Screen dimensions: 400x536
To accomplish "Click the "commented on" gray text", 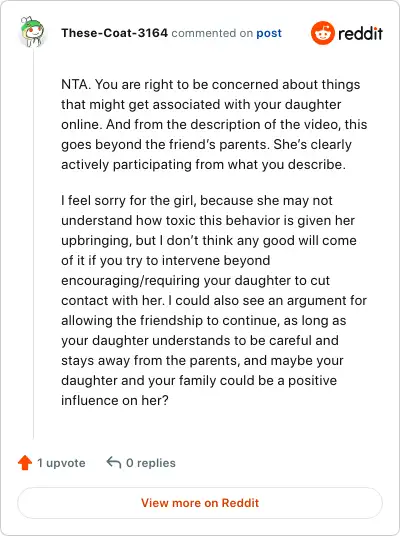I will coord(212,33).
